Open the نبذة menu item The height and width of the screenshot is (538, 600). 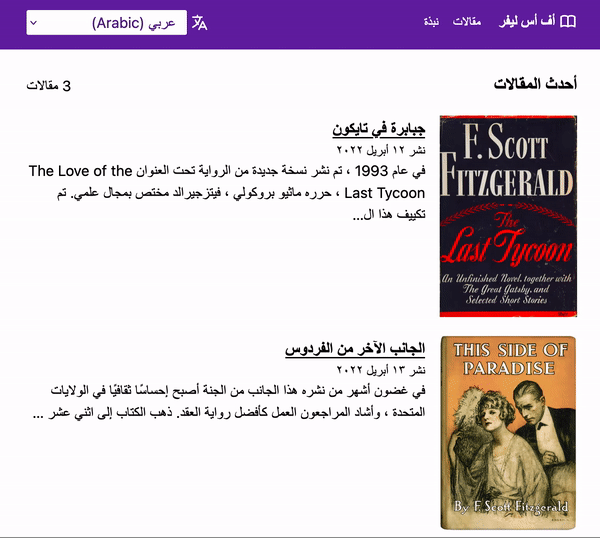[x=431, y=21]
